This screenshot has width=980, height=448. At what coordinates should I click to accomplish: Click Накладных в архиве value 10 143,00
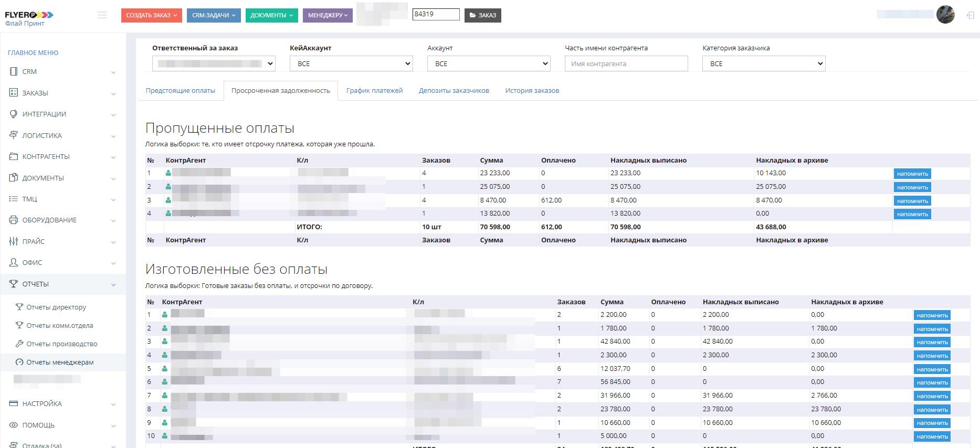(771, 173)
